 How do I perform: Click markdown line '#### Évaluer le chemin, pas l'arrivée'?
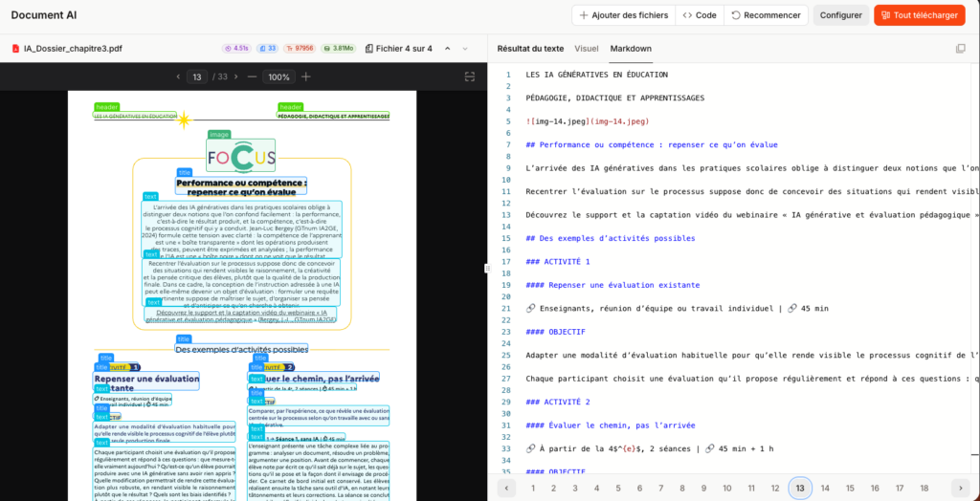point(610,425)
